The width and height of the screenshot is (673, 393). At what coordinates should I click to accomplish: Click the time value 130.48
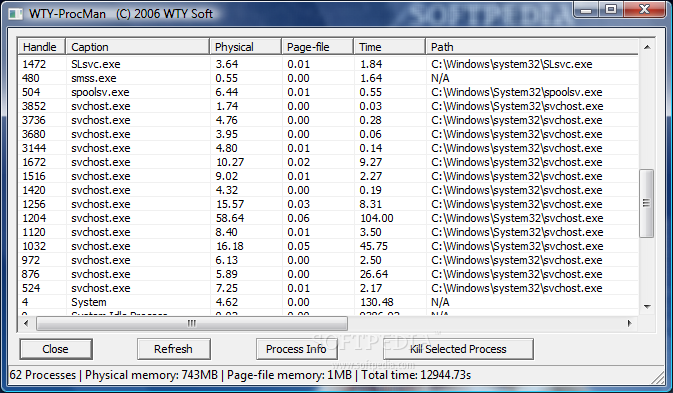(x=376, y=302)
